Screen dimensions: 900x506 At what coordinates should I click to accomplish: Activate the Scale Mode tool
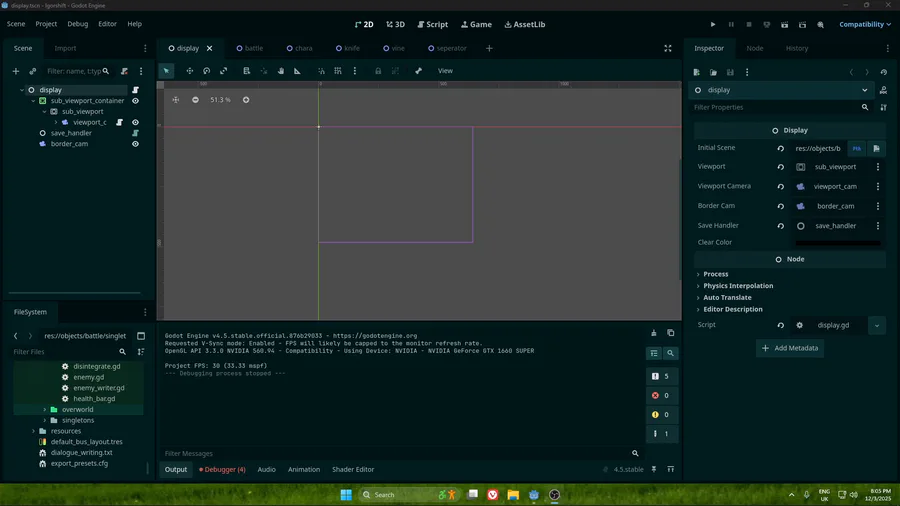224,71
